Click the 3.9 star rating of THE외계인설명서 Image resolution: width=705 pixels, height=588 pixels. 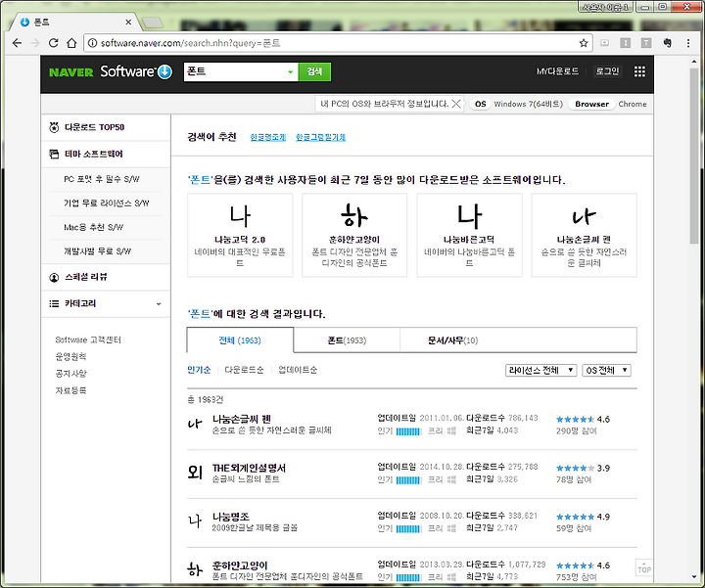[584, 468]
